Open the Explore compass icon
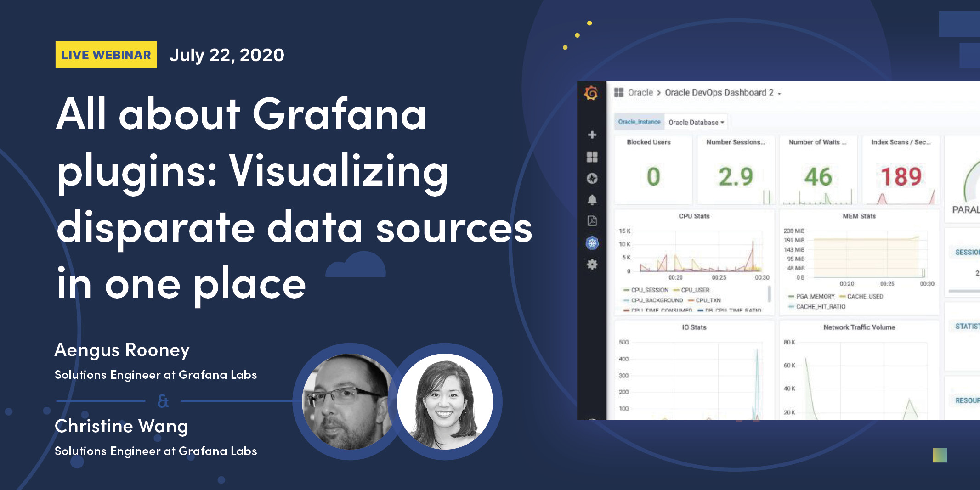Viewport: 980px width, 490px height. click(x=592, y=178)
